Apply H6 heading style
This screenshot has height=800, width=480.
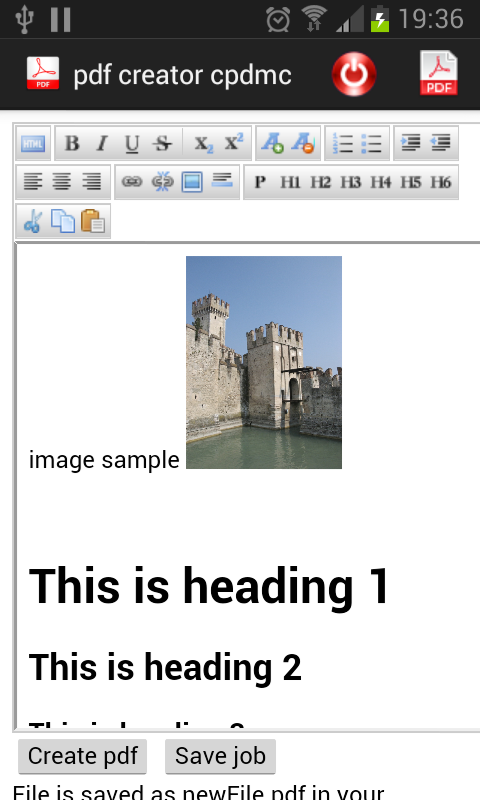tap(441, 182)
